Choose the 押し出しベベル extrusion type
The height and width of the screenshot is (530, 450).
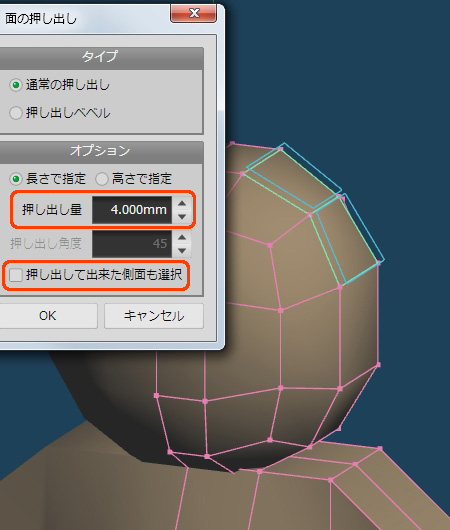point(16,113)
